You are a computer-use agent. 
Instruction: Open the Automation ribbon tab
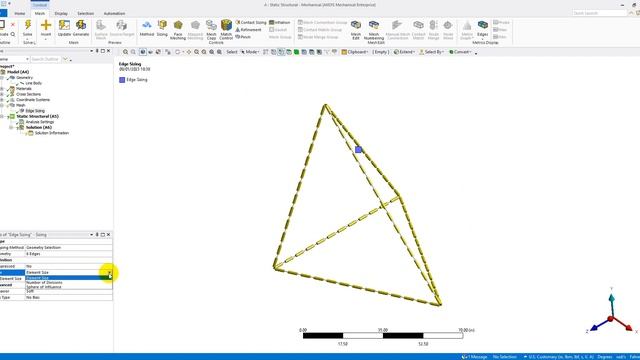click(x=114, y=13)
